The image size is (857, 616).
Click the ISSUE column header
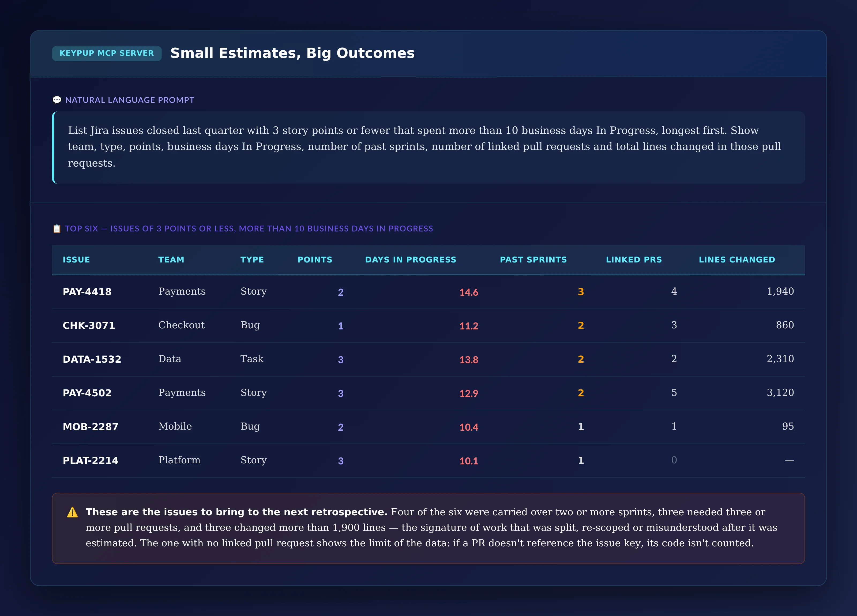tap(76, 260)
